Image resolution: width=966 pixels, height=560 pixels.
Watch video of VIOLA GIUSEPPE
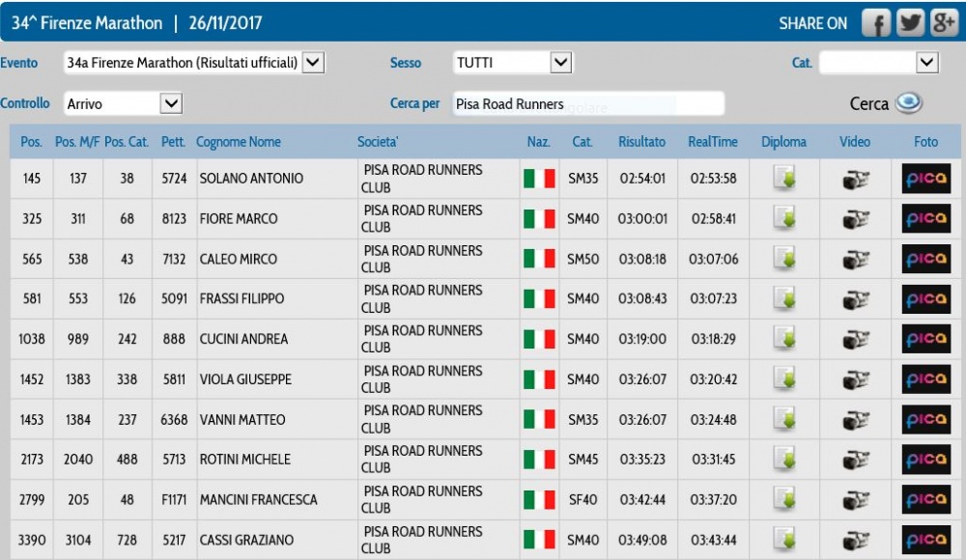[856, 379]
